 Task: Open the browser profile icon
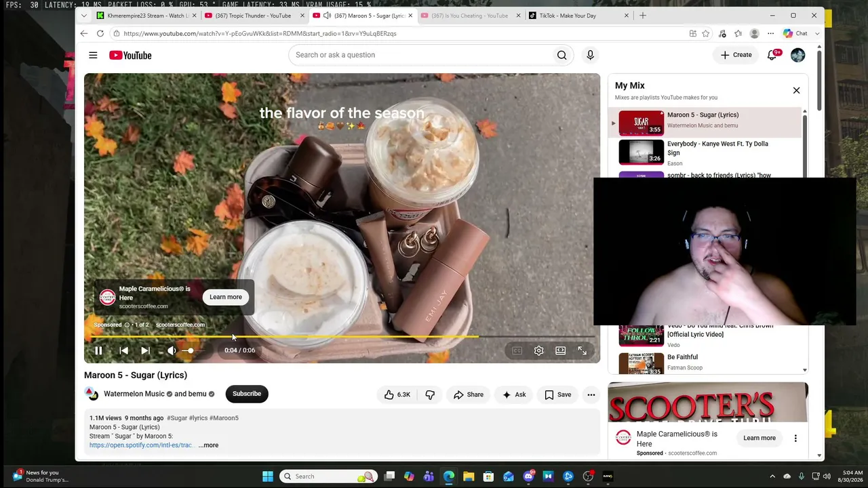coord(754,33)
